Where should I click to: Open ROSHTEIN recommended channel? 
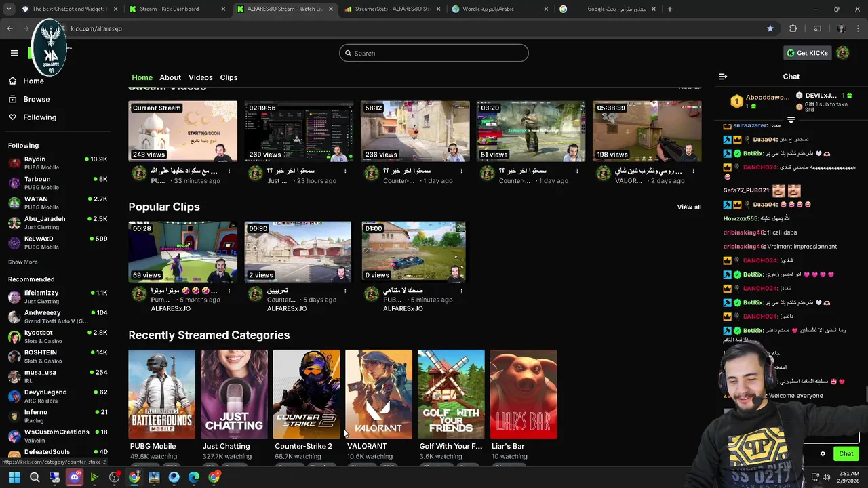coord(57,356)
